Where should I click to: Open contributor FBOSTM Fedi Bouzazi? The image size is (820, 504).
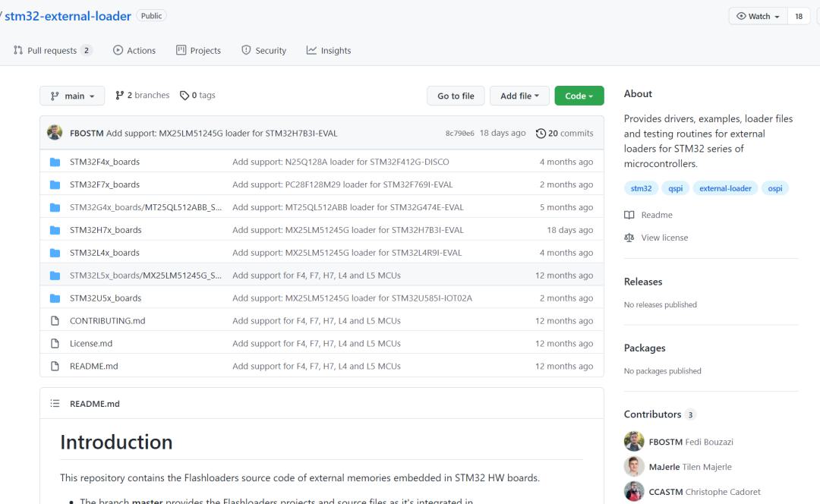691,442
